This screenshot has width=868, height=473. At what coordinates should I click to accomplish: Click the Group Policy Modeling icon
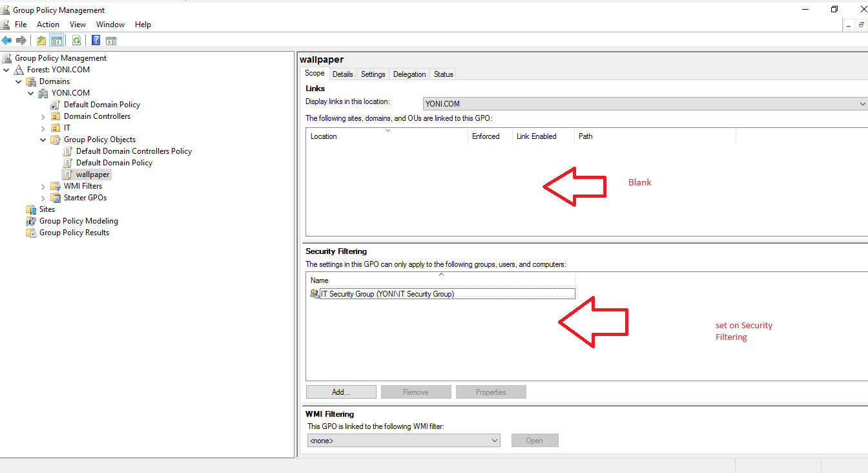click(x=31, y=221)
